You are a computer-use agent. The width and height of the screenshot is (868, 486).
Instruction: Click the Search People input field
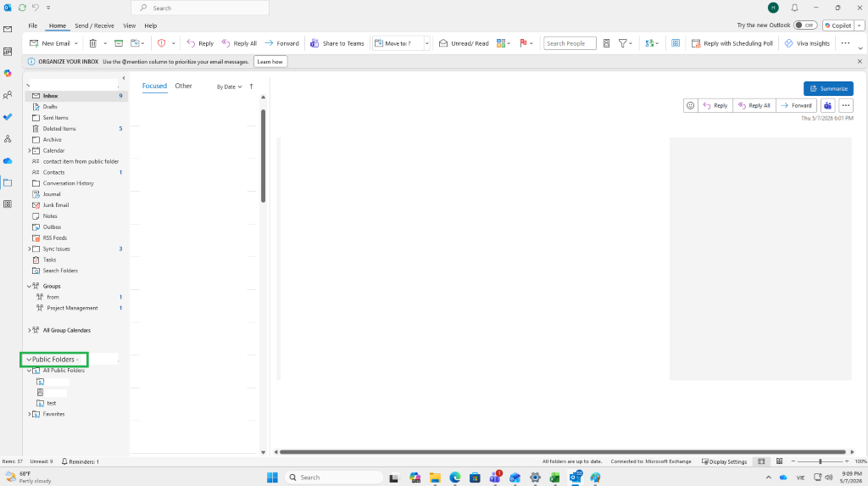click(570, 43)
